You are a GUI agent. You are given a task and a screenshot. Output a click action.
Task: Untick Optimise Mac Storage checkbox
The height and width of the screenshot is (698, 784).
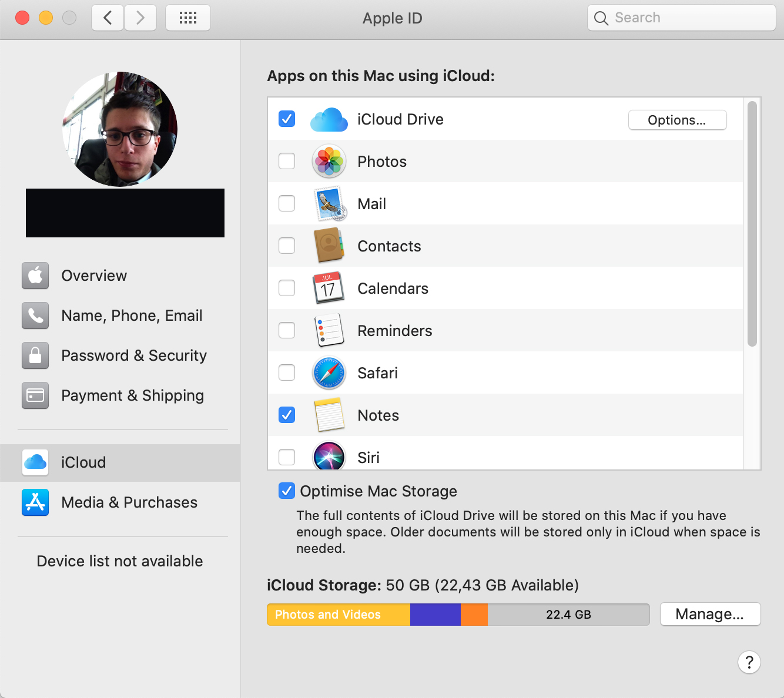tap(287, 491)
